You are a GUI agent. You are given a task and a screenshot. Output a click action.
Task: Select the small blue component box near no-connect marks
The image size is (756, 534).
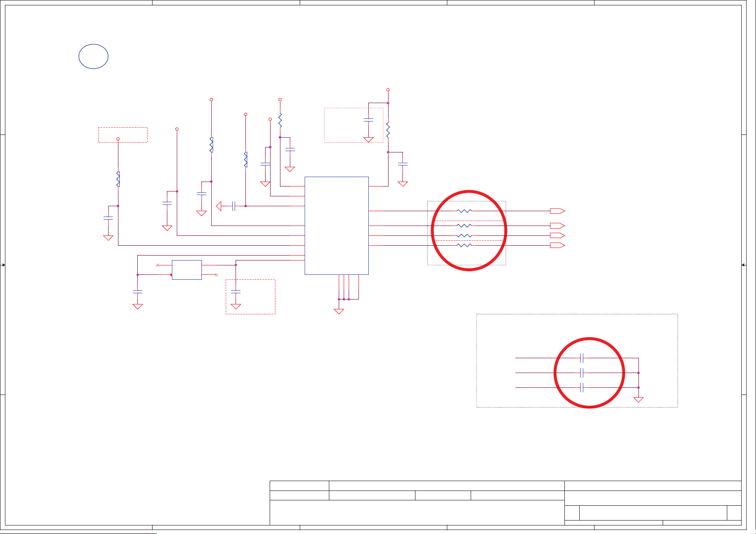(x=187, y=270)
